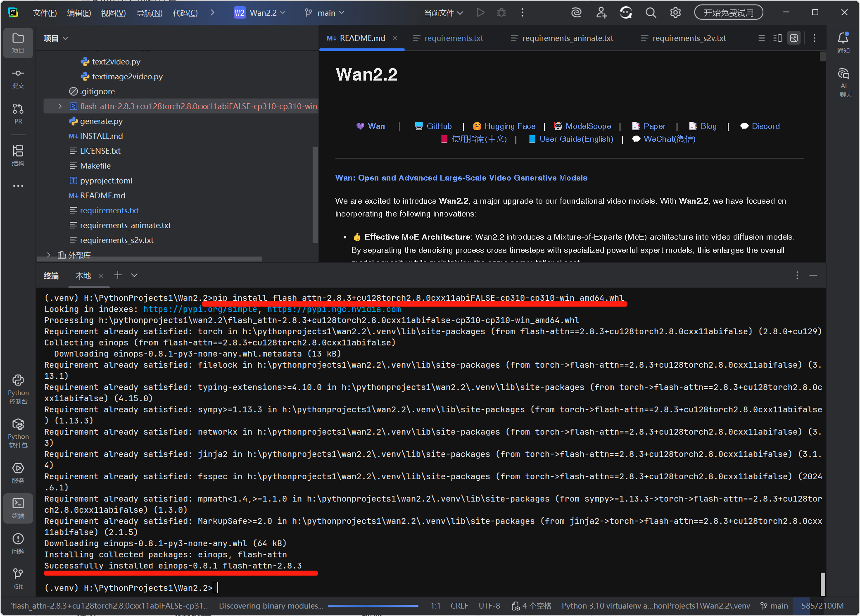The height and width of the screenshot is (616, 860).
Task: Click the PyCharm logo icon
Action: click(13, 12)
